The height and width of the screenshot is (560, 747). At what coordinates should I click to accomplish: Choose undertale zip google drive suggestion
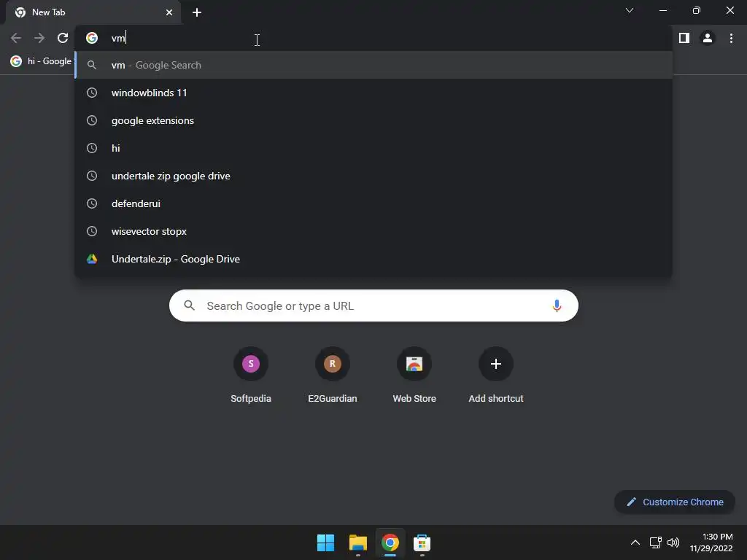(x=373, y=176)
